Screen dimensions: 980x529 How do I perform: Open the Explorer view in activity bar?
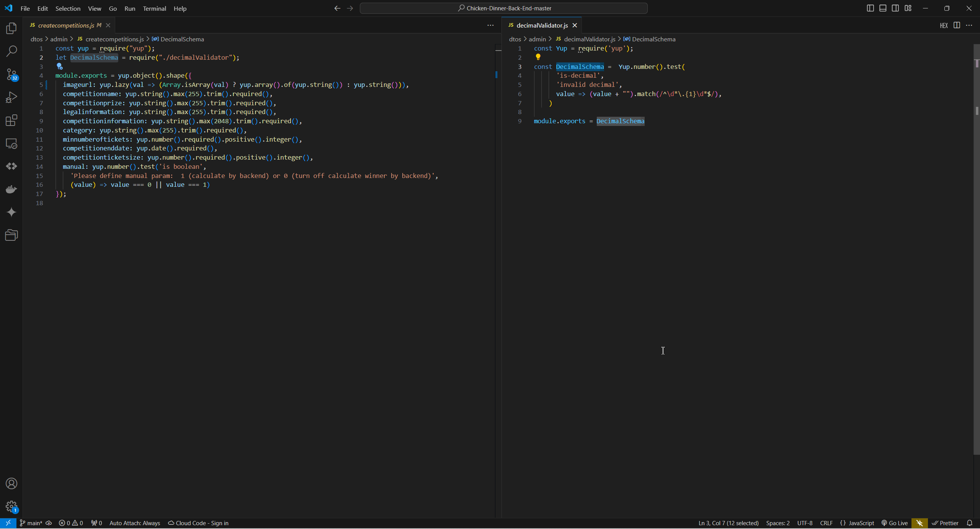11,28
